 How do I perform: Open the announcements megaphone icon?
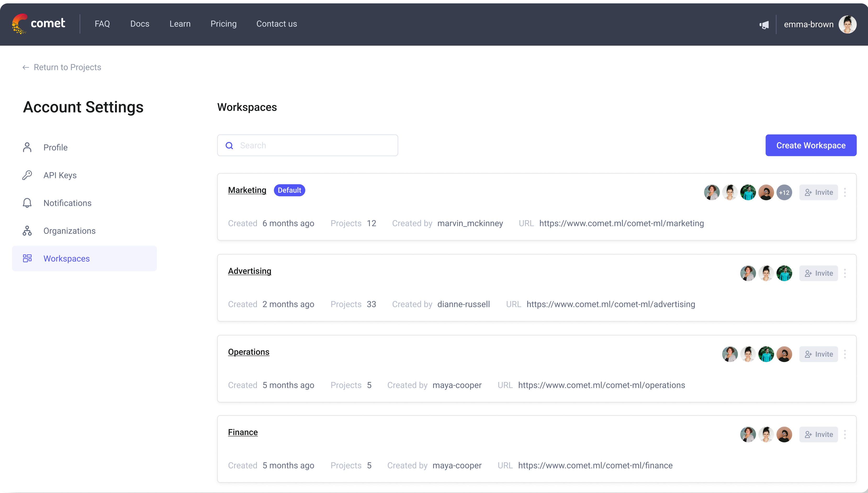click(x=764, y=25)
